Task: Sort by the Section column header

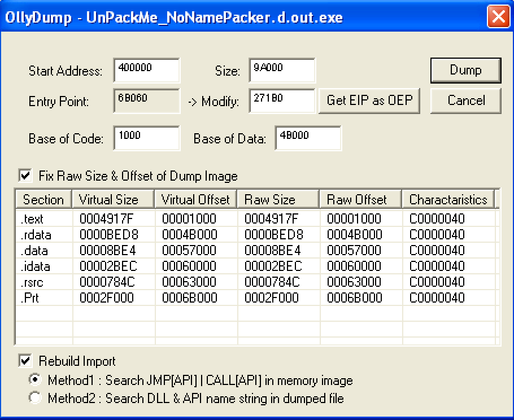Action: pos(43,199)
